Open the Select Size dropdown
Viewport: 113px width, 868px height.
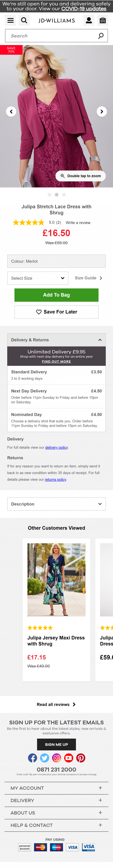click(38, 278)
